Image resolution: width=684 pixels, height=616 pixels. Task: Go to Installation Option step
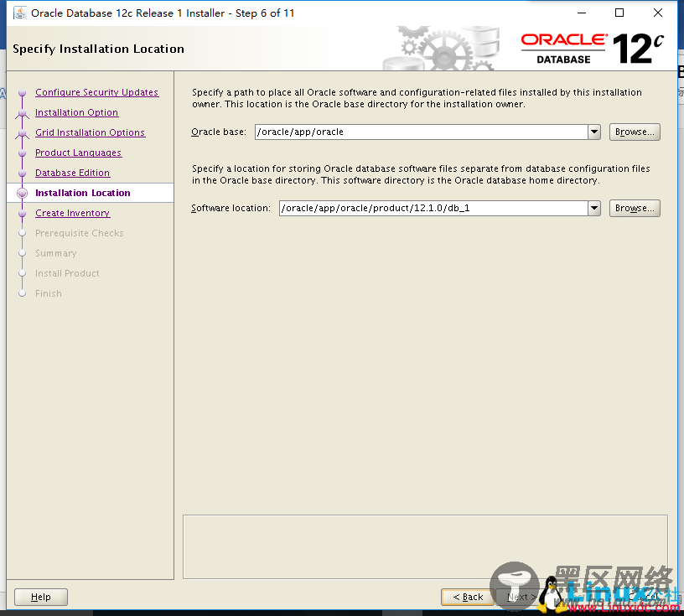(x=76, y=112)
